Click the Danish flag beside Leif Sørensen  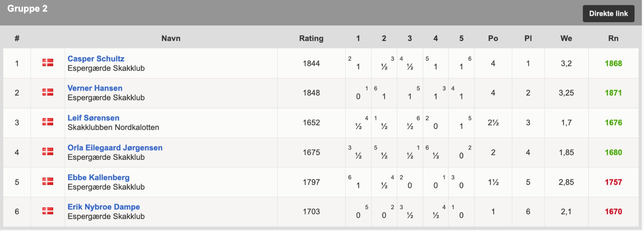click(x=48, y=122)
